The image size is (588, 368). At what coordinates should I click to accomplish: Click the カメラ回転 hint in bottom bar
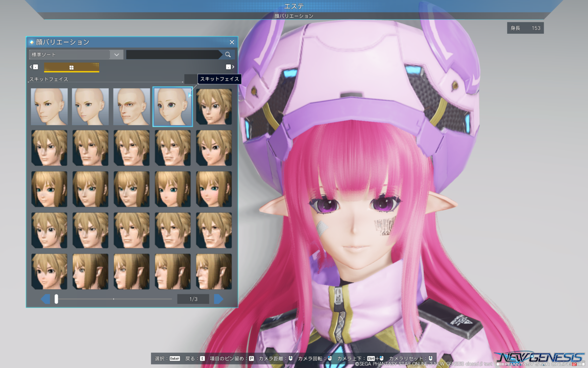click(315, 359)
